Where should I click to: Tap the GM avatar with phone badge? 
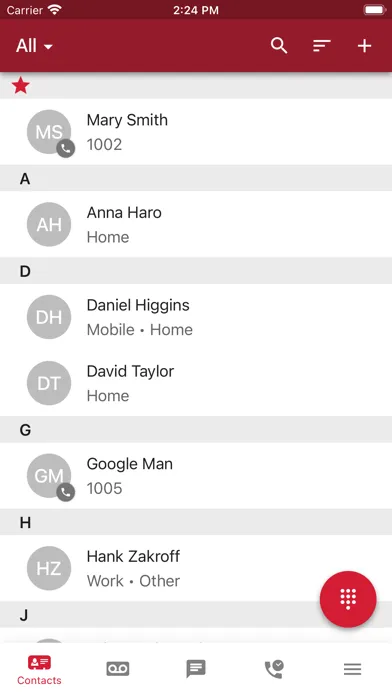click(x=50, y=477)
